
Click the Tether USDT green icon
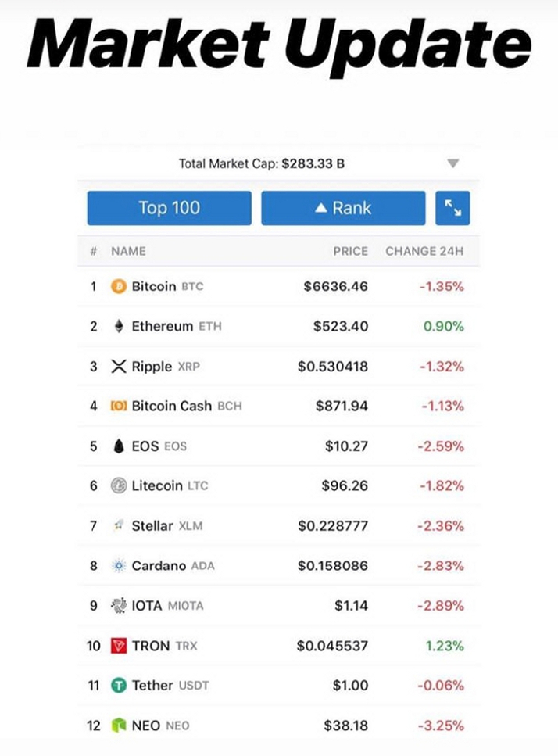click(x=118, y=686)
